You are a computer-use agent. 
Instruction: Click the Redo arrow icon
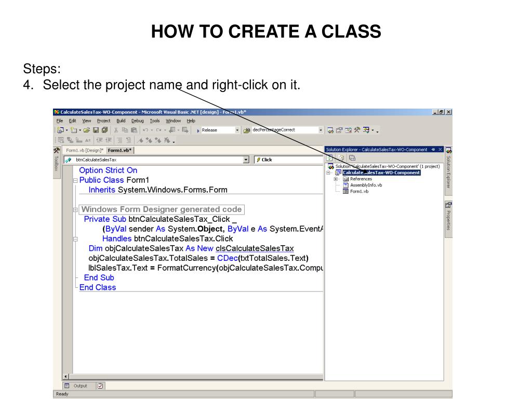(x=158, y=130)
